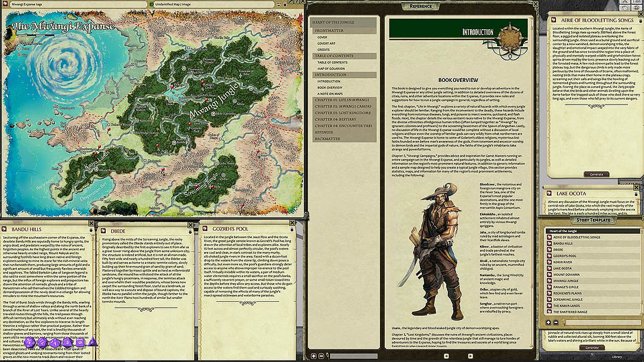Expand Chapter 04: Encounter Tables section
The height and width of the screenshot is (362, 644).
(x=344, y=126)
